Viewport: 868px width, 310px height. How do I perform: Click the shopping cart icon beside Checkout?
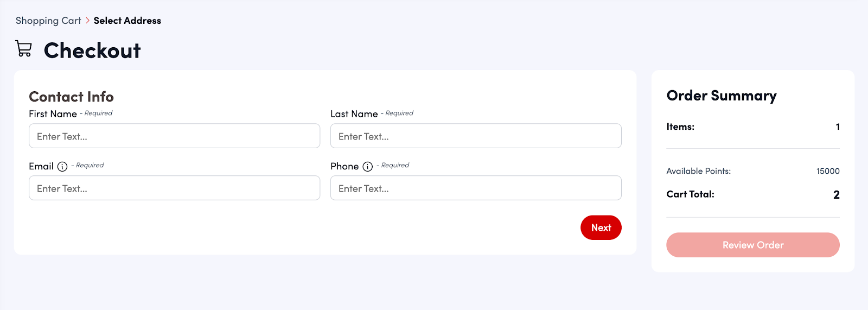click(24, 49)
